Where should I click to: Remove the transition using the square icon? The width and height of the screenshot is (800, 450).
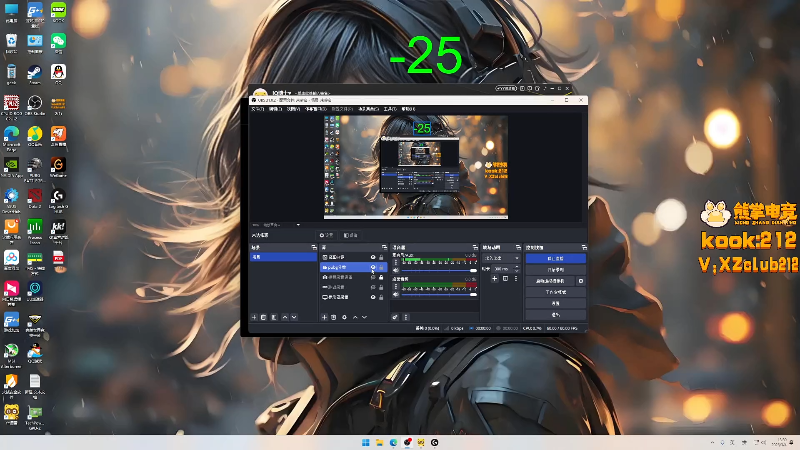pos(505,279)
